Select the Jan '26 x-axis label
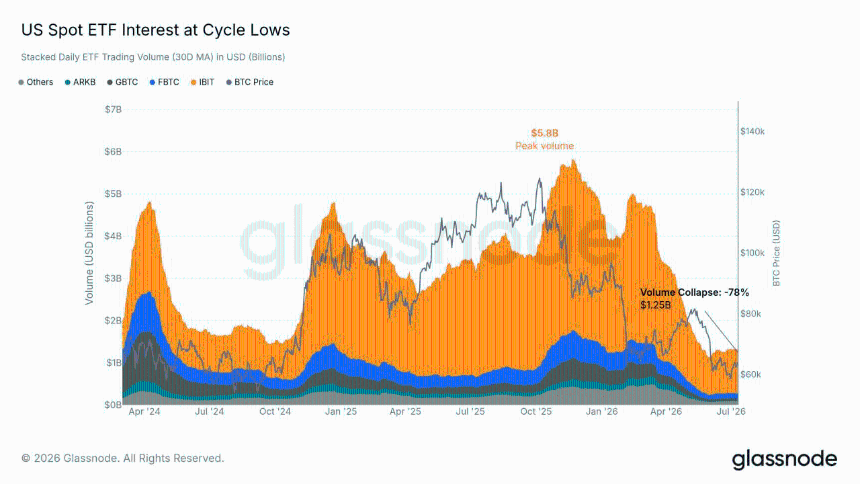860x484 pixels. (x=602, y=412)
